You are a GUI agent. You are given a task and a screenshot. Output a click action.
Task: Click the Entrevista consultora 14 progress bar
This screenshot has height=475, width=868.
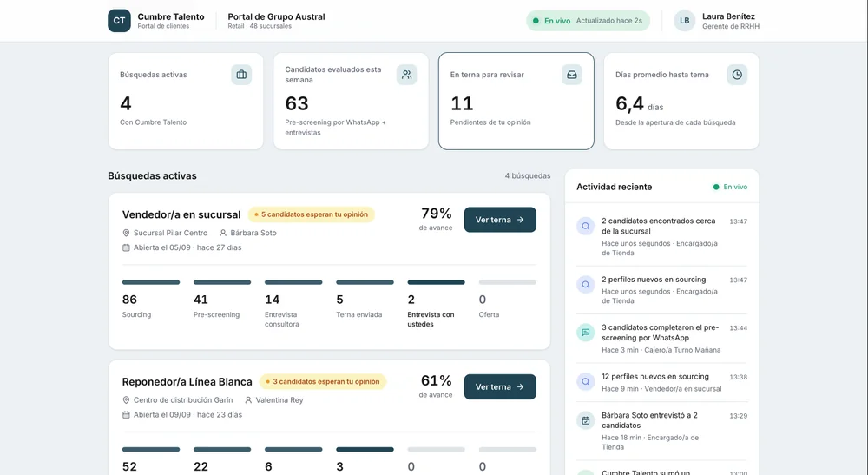pos(293,282)
